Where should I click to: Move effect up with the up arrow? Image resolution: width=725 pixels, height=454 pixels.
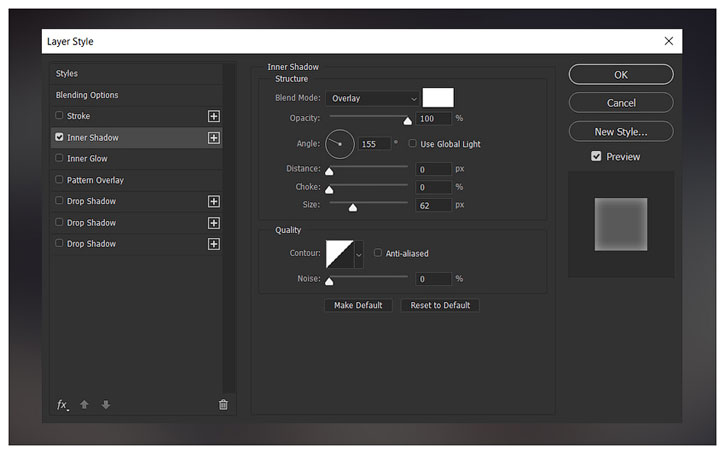click(x=84, y=405)
